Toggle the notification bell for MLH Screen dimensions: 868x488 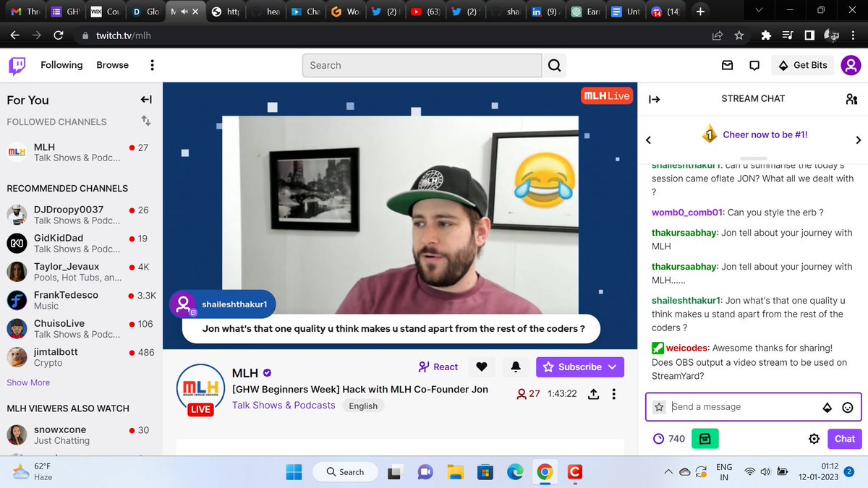click(x=516, y=367)
